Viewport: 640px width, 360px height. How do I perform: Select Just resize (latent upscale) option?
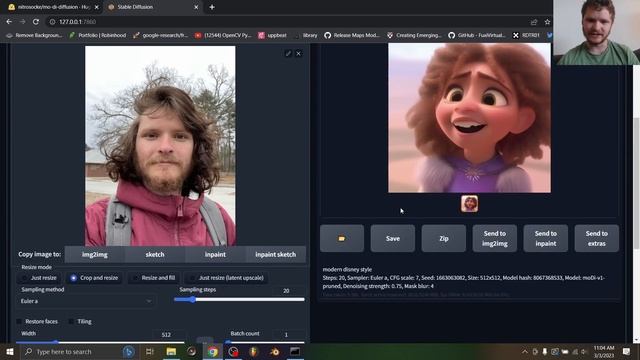226,278
